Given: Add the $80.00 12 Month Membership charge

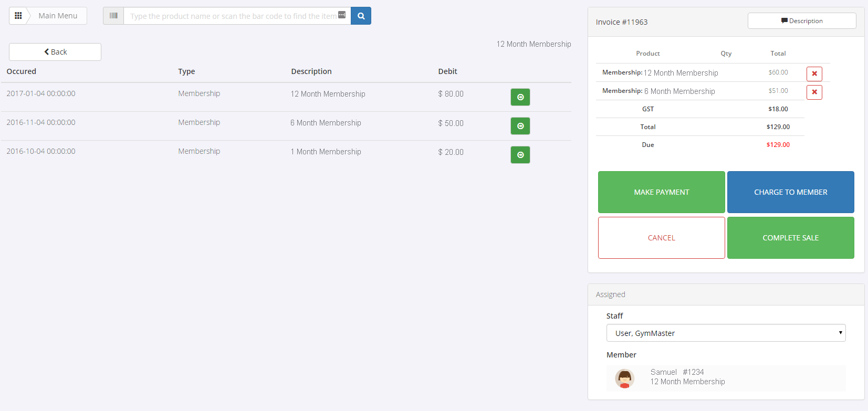Looking at the screenshot, I should (x=520, y=97).
